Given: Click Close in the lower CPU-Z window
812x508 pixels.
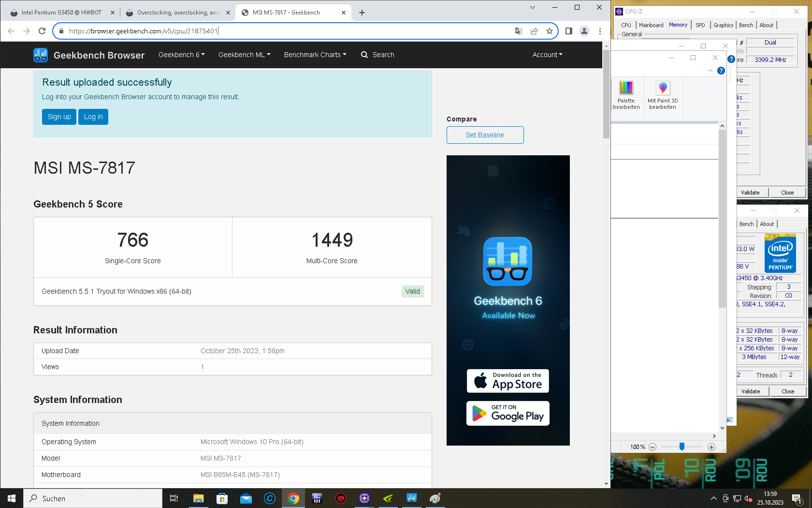Looking at the screenshot, I should [x=788, y=391].
